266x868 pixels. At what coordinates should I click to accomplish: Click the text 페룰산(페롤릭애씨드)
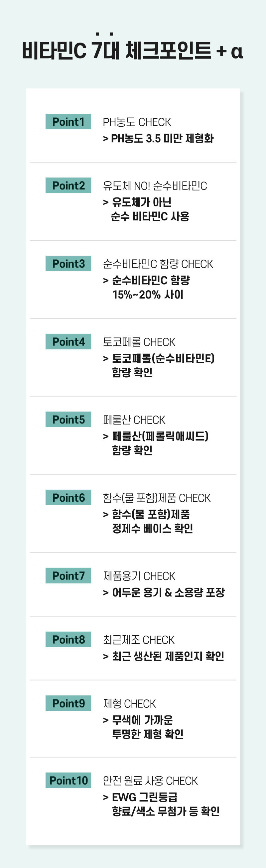pos(160,436)
